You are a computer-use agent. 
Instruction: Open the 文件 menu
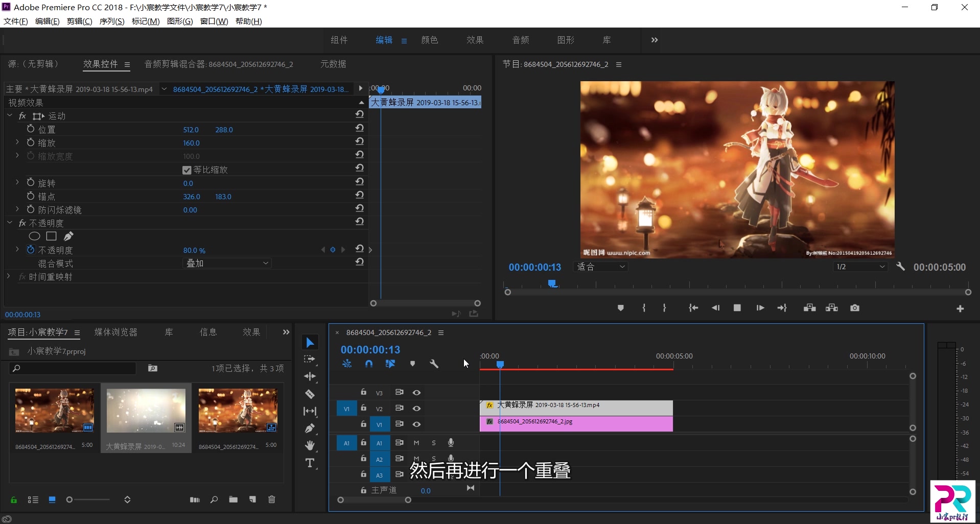click(16, 21)
